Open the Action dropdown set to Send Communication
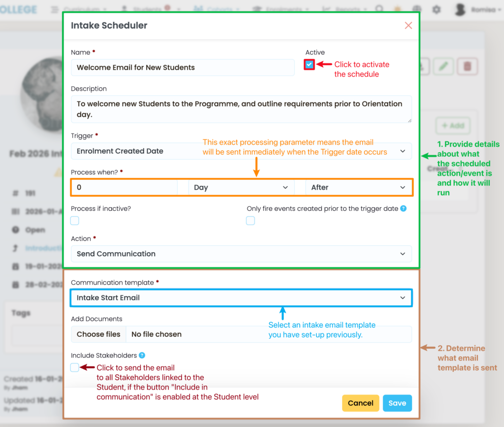The image size is (504, 427). 241,254
